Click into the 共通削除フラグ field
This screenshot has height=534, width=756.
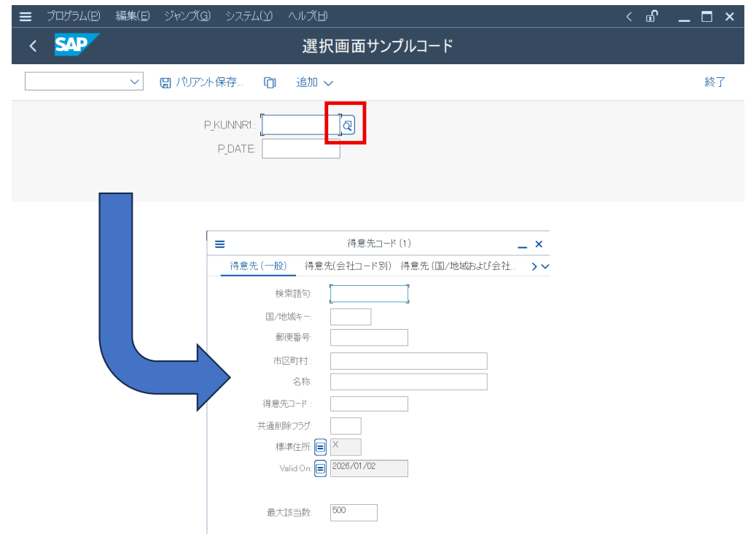point(346,426)
